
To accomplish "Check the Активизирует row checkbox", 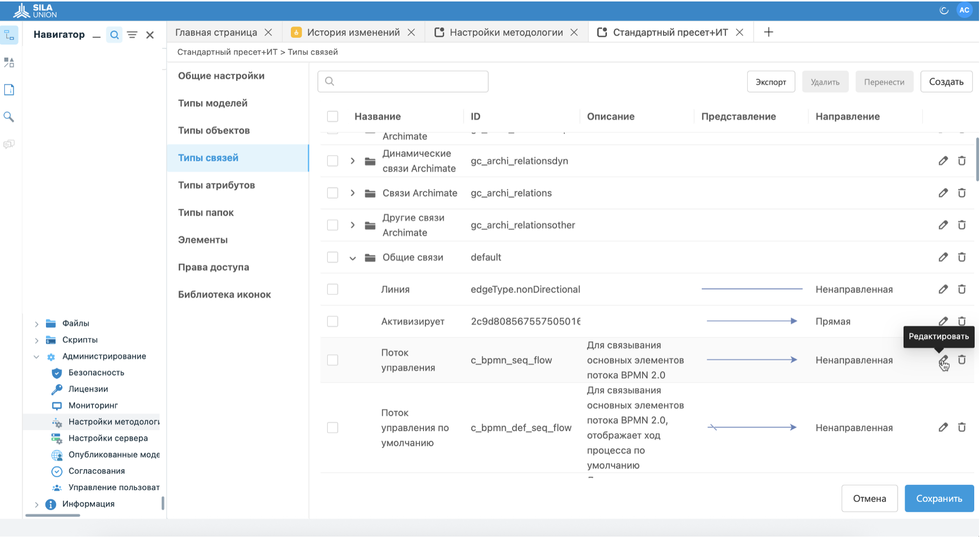I will [x=333, y=321].
